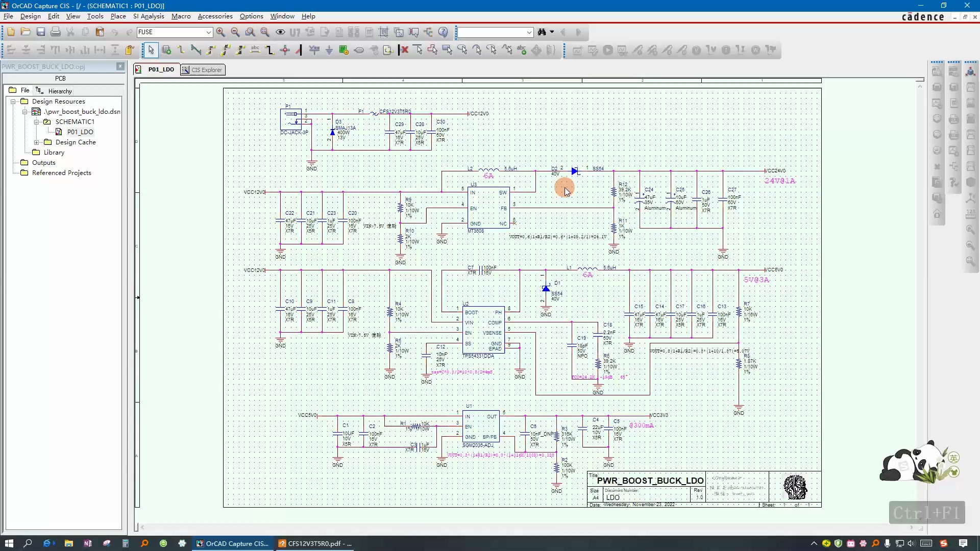980x551 pixels.
Task: Zoom in using the magnifier plus icon
Action: click(220, 32)
